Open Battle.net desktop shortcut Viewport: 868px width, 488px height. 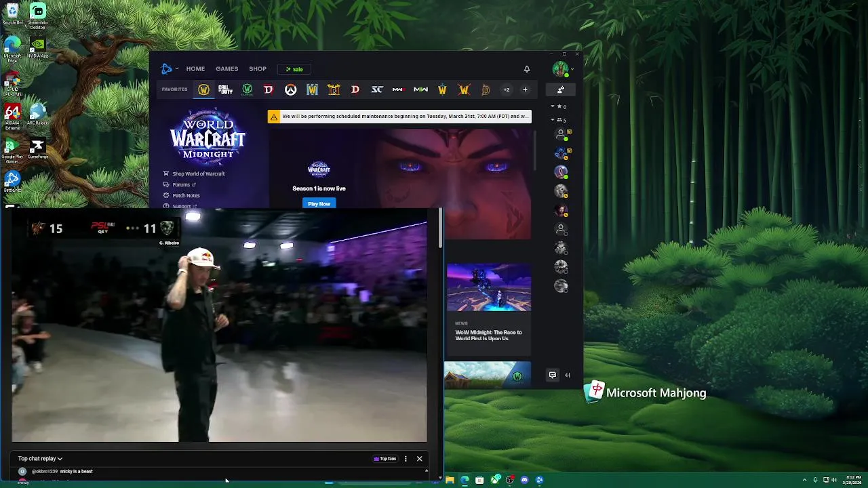coord(12,182)
